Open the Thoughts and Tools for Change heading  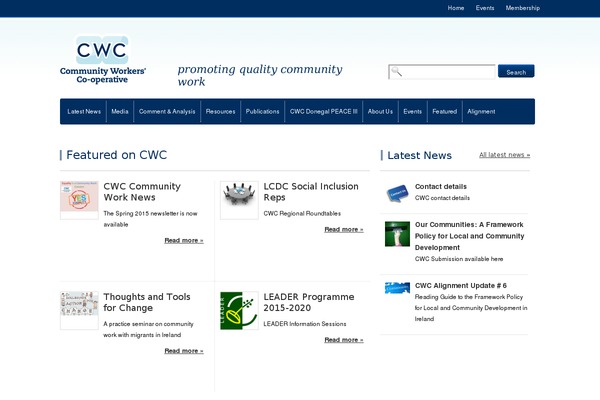click(x=147, y=302)
